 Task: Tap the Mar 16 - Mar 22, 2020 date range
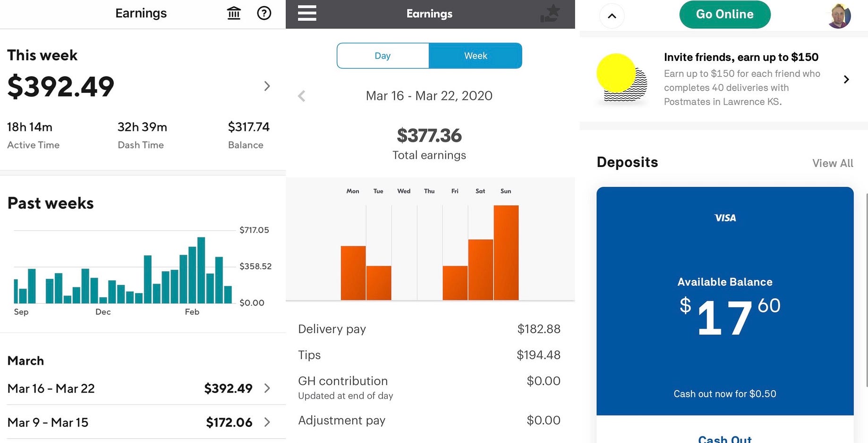429,96
